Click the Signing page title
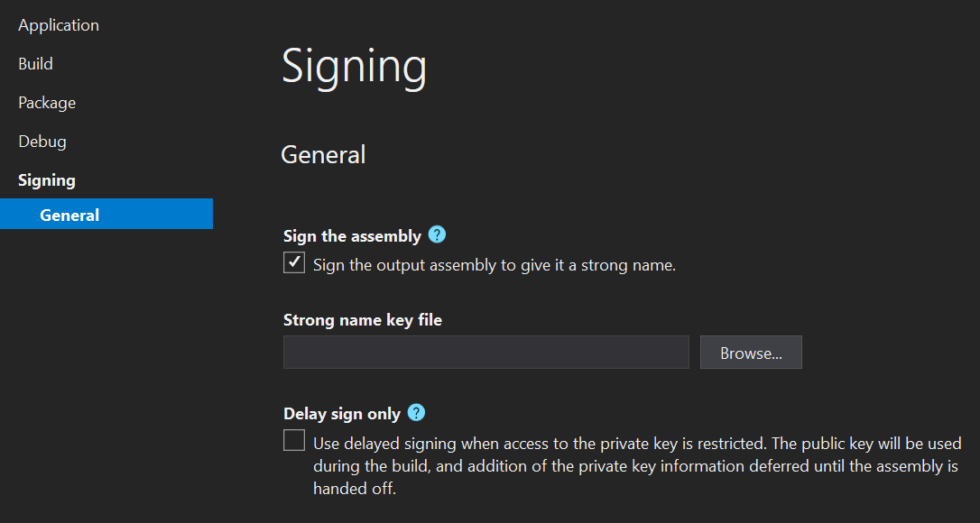The image size is (980, 523). coord(354,66)
